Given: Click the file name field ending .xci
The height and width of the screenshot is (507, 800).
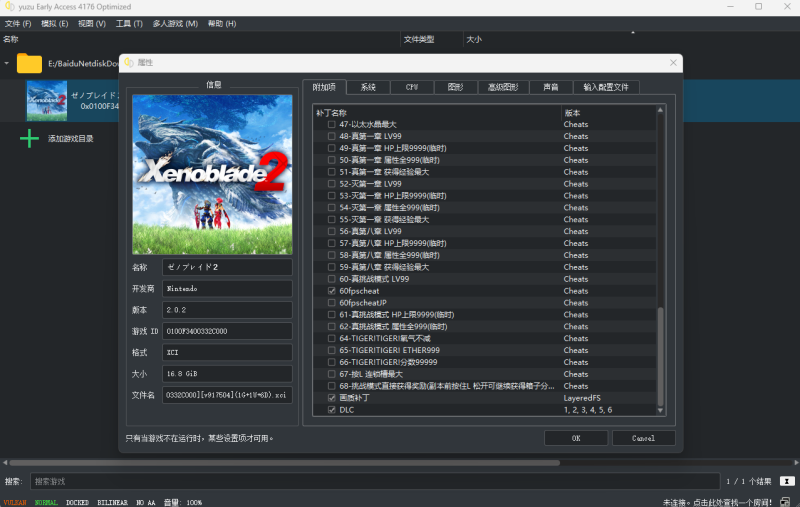Looking at the screenshot, I should [x=228, y=395].
